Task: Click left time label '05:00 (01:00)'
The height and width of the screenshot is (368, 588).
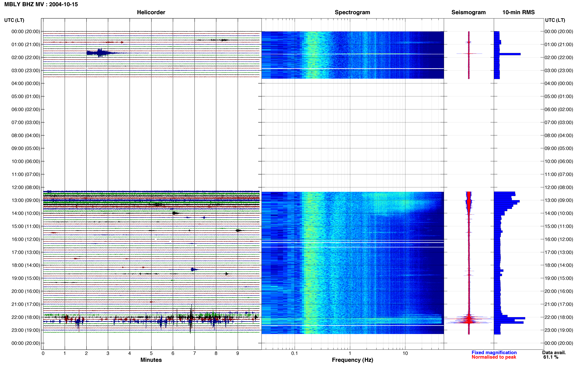Action: coord(26,96)
